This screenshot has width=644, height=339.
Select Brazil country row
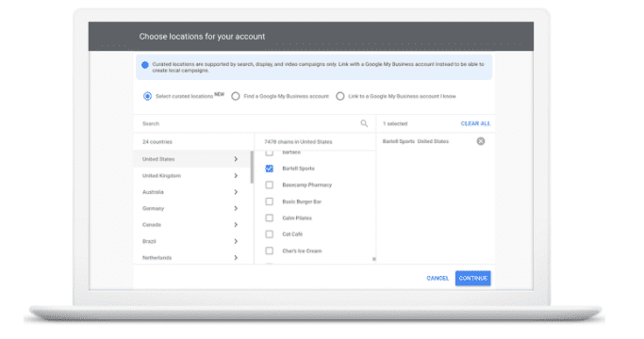pyautogui.click(x=191, y=241)
